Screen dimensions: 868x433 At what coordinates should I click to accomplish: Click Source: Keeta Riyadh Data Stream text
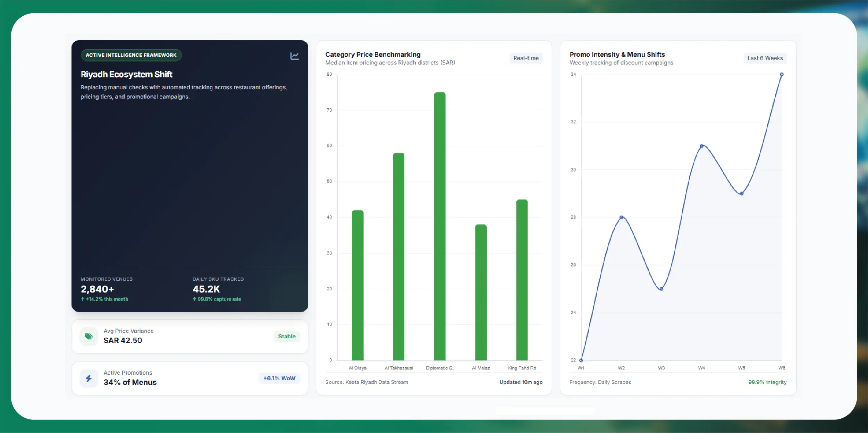point(366,382)
